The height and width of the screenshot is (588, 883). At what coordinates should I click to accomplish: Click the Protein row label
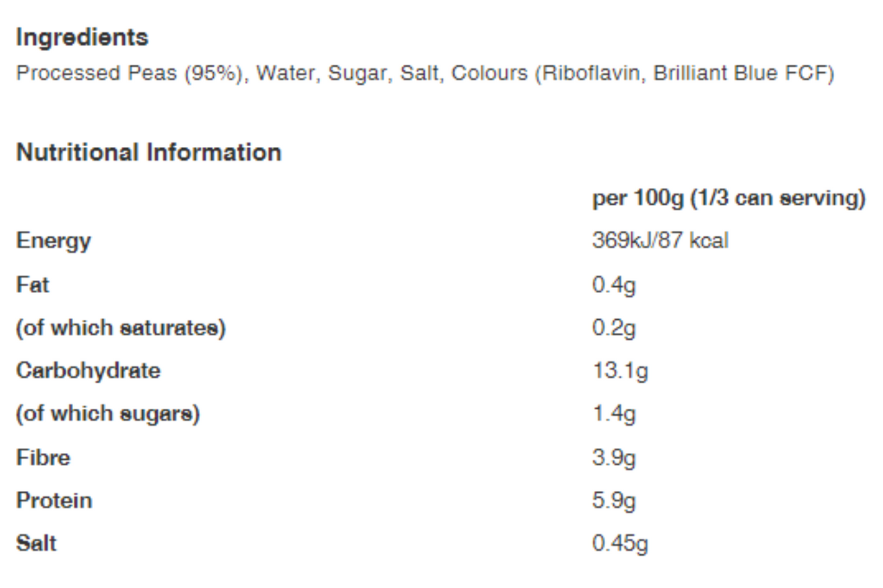tap(54, 500)
